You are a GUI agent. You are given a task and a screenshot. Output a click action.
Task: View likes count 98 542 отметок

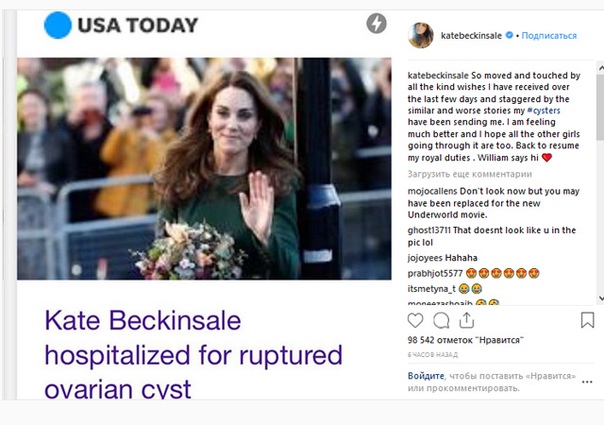(x=465, y=340)
